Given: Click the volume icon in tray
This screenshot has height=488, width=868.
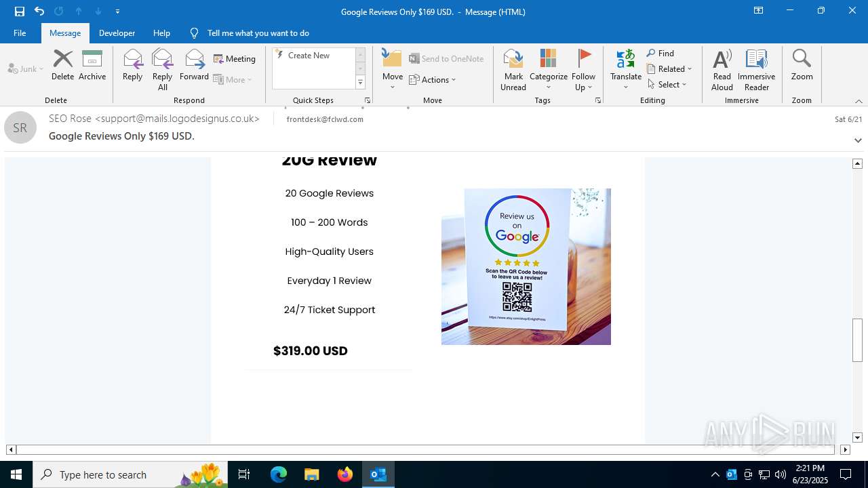Looking at the screenshot, I should (x=781, y=474).
